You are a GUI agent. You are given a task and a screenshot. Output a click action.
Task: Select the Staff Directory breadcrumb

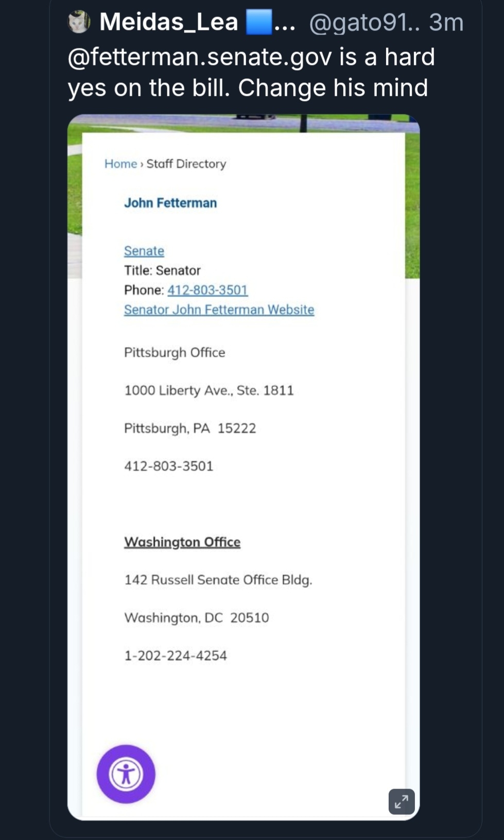pyautogui.click(x=186, y=164)
